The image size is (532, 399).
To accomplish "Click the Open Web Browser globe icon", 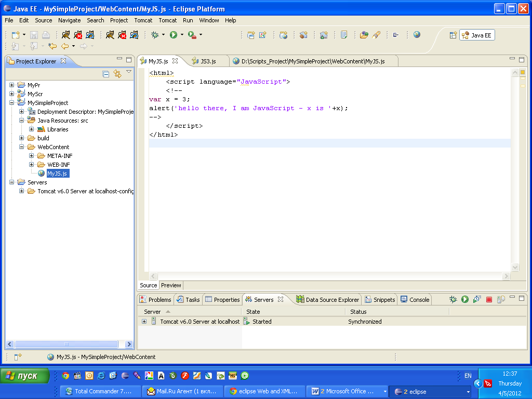I will (x=417, y=35).
